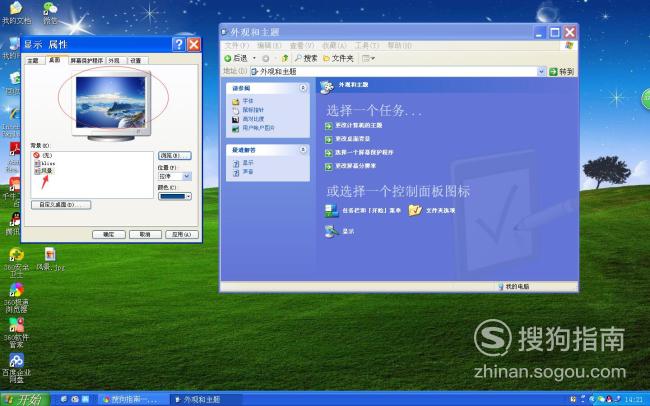Click the 后退 back button

coord(236,58)
